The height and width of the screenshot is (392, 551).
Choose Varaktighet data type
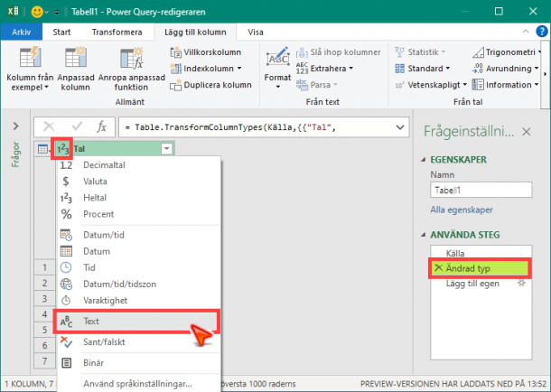137,301
